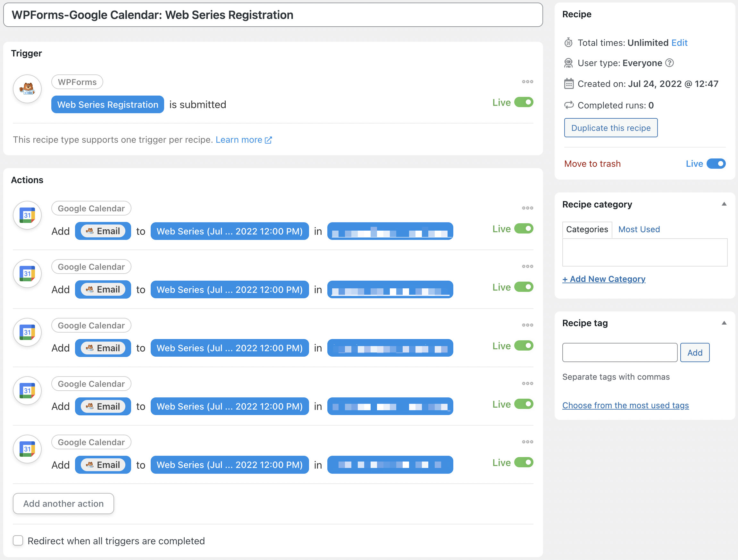Open third action's three-dot options menu
The width and height of the screenshot is (738, 560).
pos(527,325)
